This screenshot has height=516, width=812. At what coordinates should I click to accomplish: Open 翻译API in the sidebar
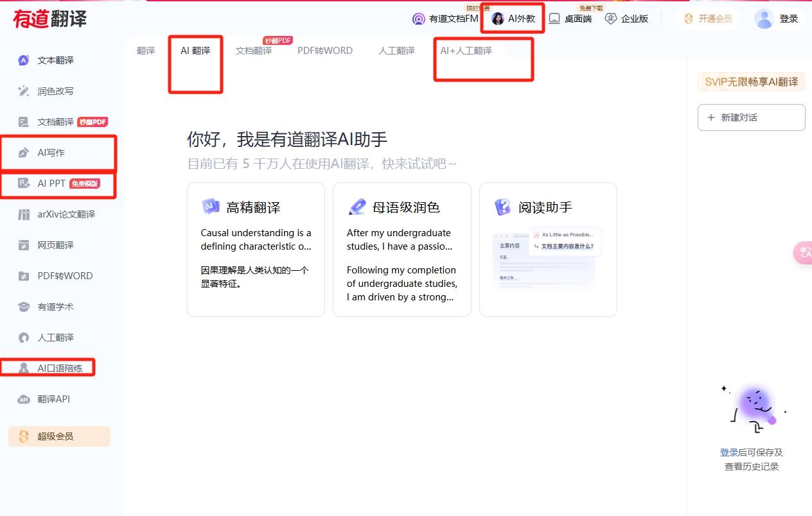tap(53, 399)
